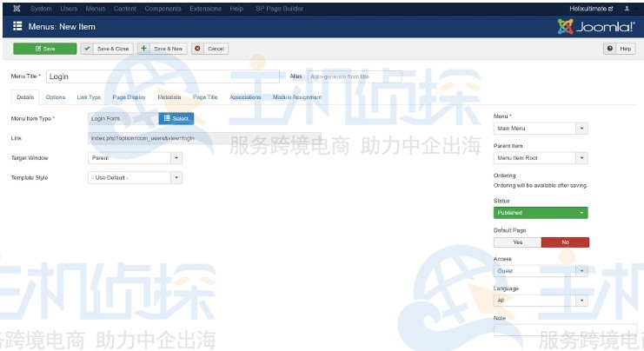
Task: Click the Menu Title field containing Login
Action: [x=163, y=76]
